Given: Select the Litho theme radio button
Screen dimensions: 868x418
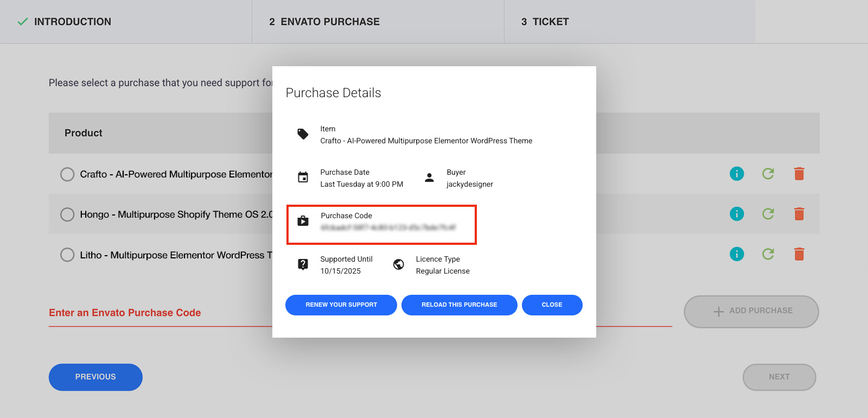Looking at the screenshot, I should (67, 255).
